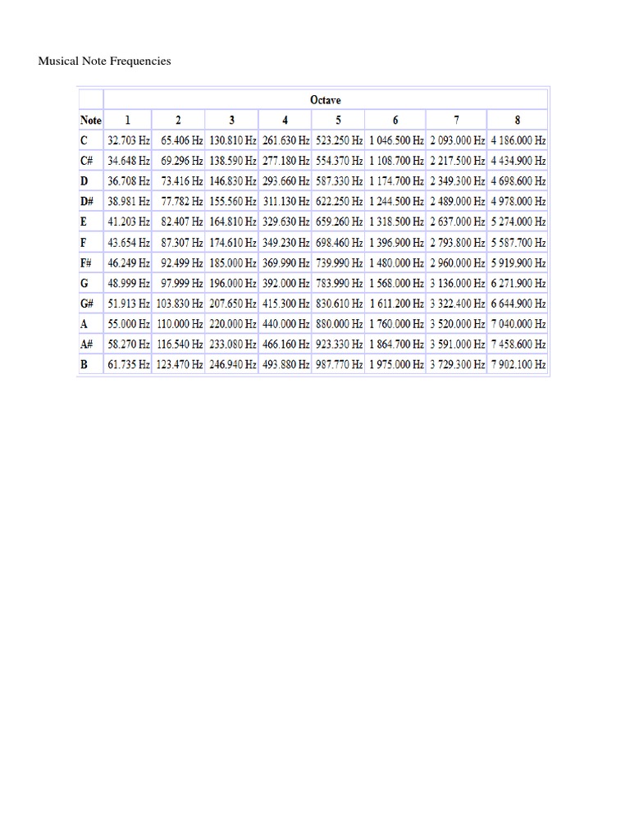Image resolution: width=630 pixels, height=840 pixels.
Task: Click the 32.703 Hz cell
Action: pyautogui.click(x=129, y=140)
